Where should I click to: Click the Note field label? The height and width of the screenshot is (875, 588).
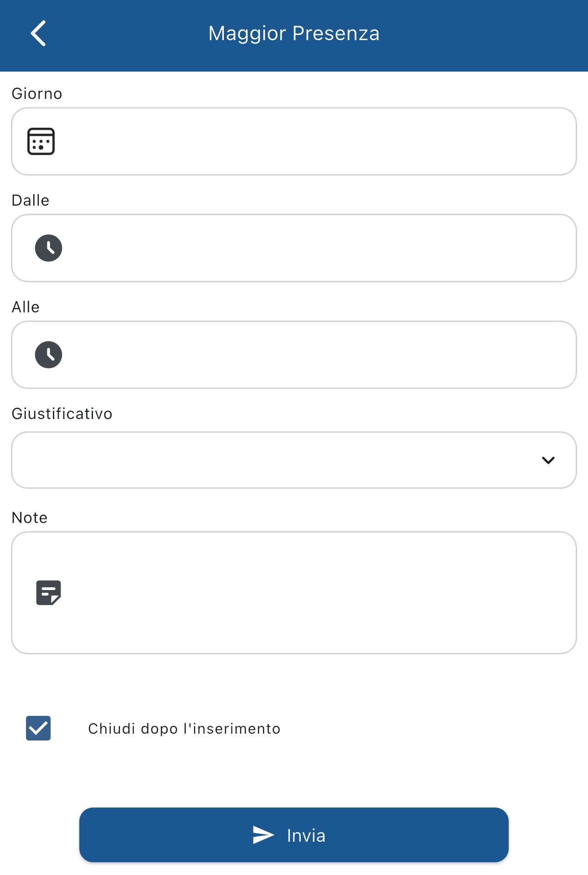(x=30, y=518)
